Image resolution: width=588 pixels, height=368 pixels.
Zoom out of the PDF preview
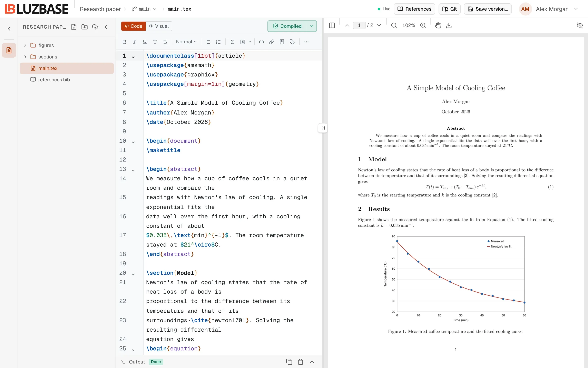(x=394, y=25)
